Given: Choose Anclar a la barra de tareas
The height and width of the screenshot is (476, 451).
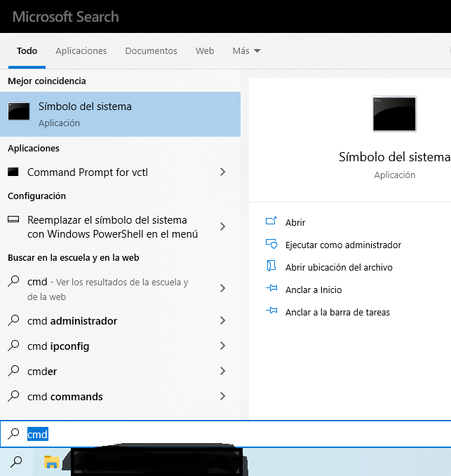Looking at the screenshot, I should 337,313.
